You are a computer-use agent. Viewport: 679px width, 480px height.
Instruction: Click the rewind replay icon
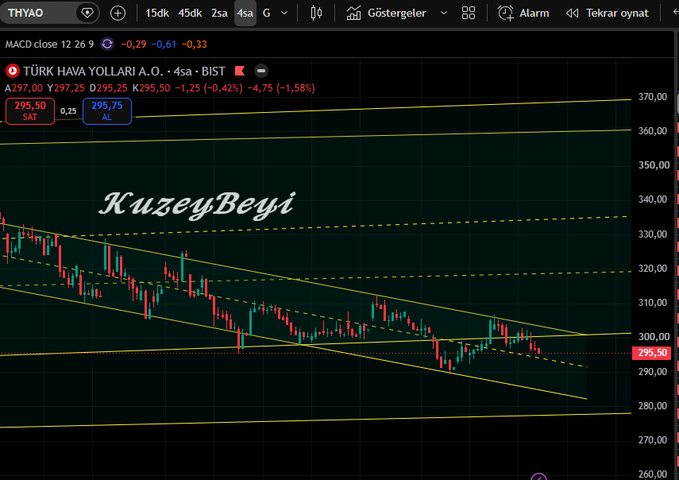[572, 13]
